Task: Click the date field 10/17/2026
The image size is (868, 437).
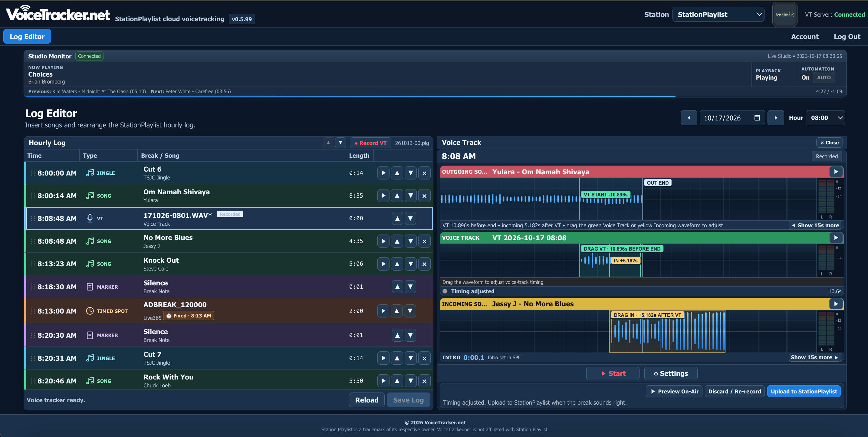Action: point(732,118)
